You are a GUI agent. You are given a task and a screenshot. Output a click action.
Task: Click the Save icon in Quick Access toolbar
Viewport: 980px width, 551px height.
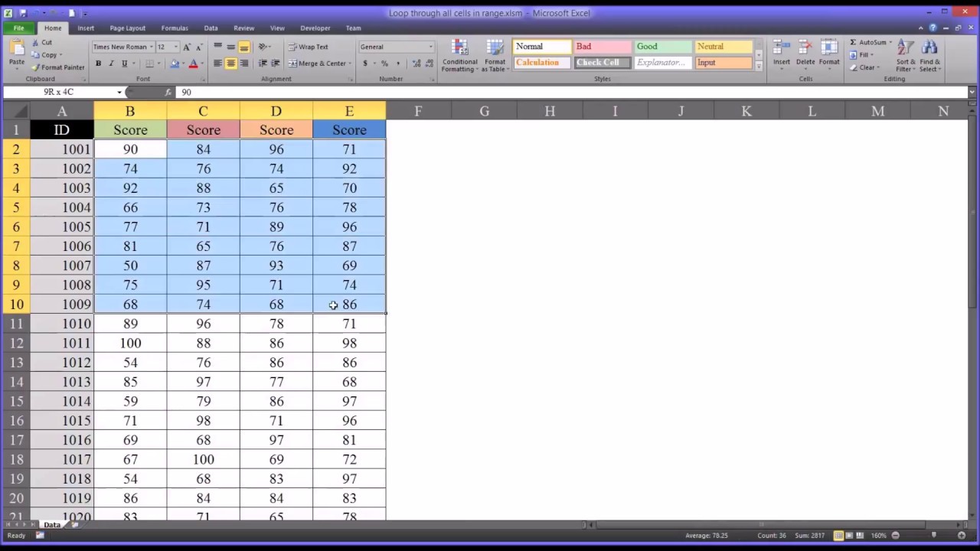tap(24, 13)
